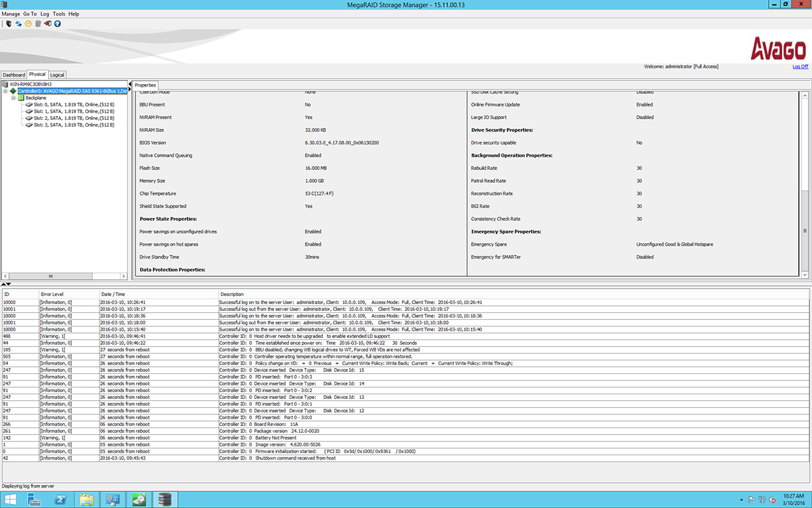Open the MegaRAID help icon on toolbar
The image size is (812, 508).
[58, 24]
